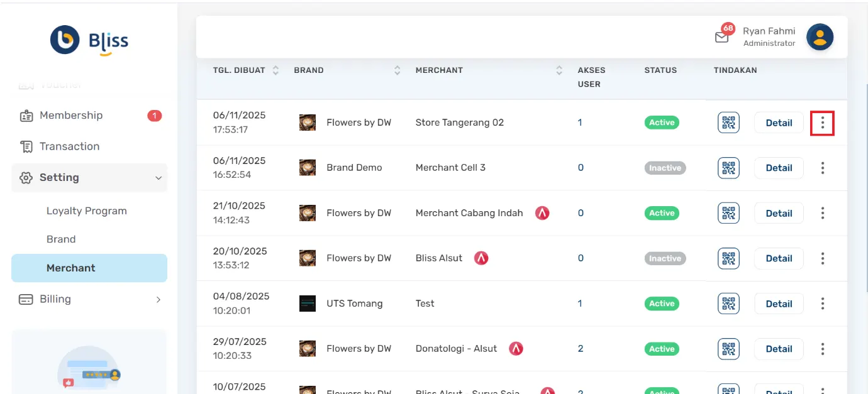Sort table by Brand column
Image resolution: width=868 pixels, height=394 pixels.
(397, 70)
